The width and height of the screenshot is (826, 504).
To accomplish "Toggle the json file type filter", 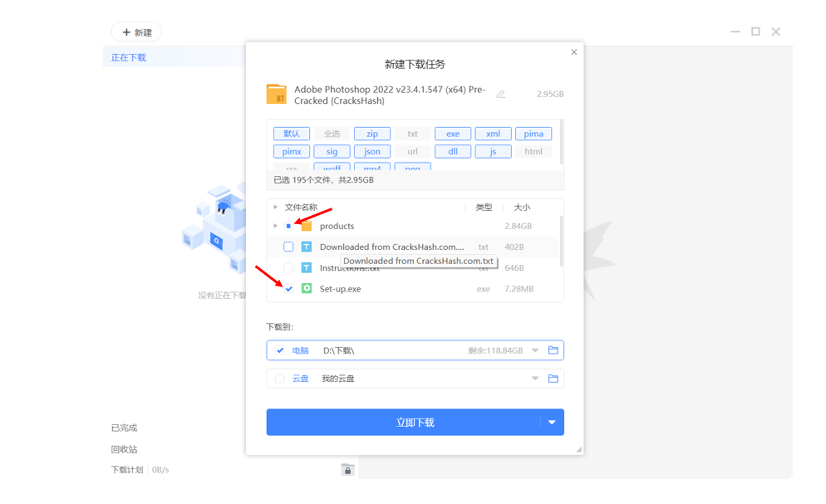I will point(372,152).
